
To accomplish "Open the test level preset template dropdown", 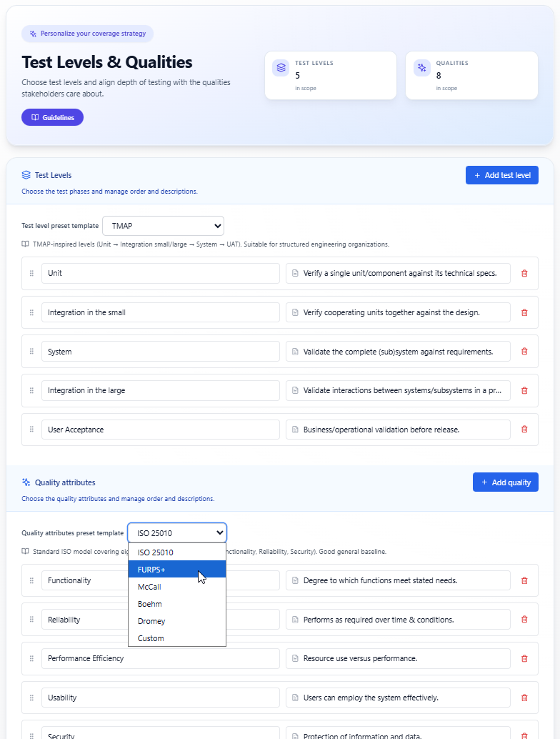I will click(x=163, y=226).
